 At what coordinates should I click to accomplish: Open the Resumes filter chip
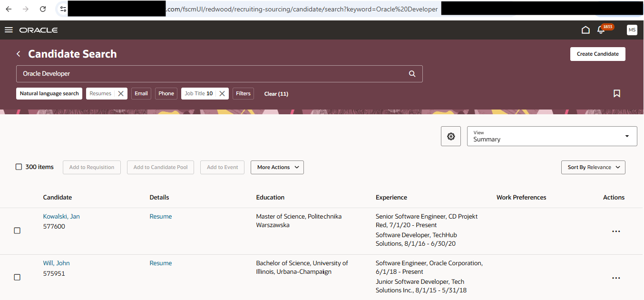coord(100,94)
